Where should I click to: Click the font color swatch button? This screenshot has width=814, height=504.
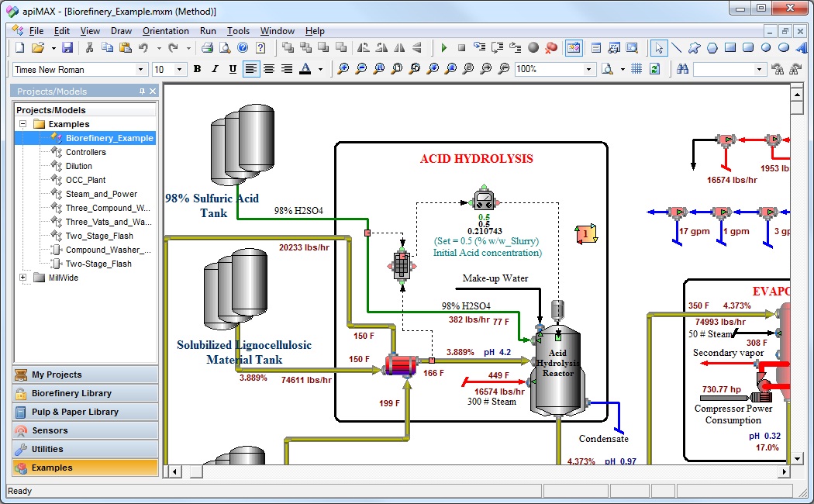click(x=305, y=69)
